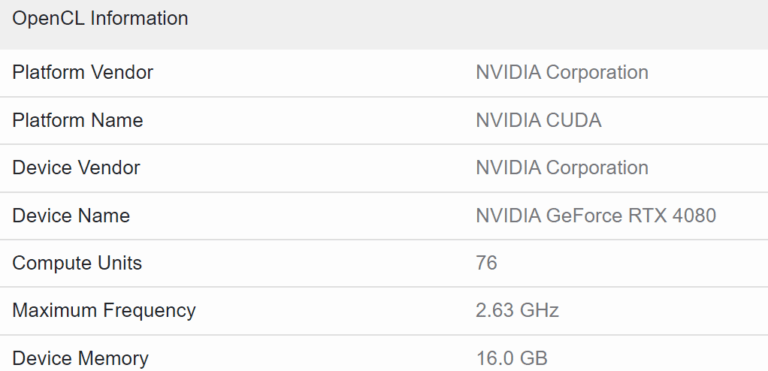Click the 2.63 GHz frequency value
This screenshot has height=371, width=768.
pos(517,311)
